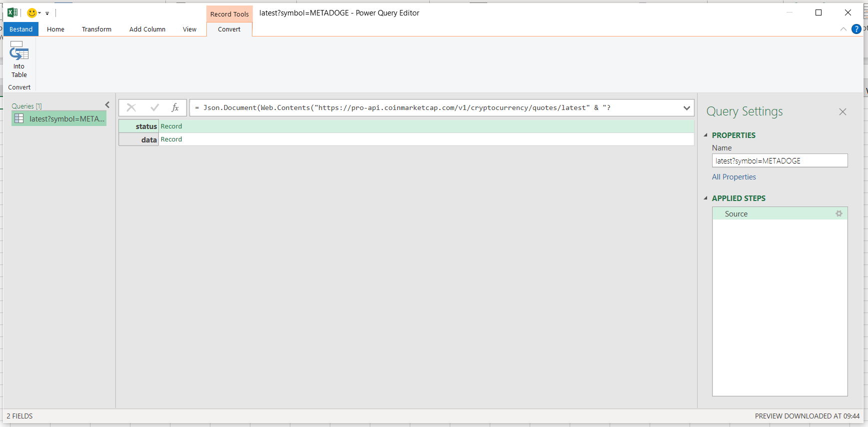
Task: Collapse the Queries pane with the chevron
Action: click(x=107, y=104)
